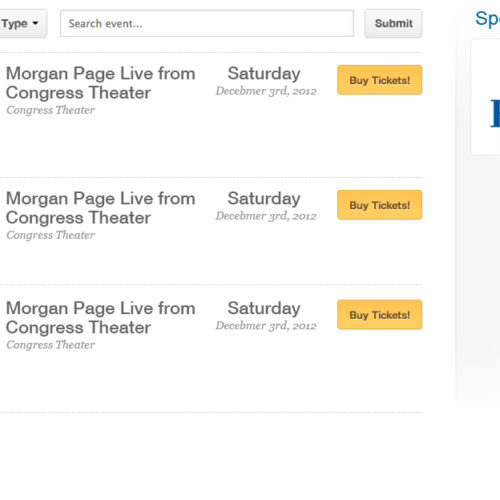Open the Type dropdown filter
500x500 pixels.
click(x=22, y=23)
